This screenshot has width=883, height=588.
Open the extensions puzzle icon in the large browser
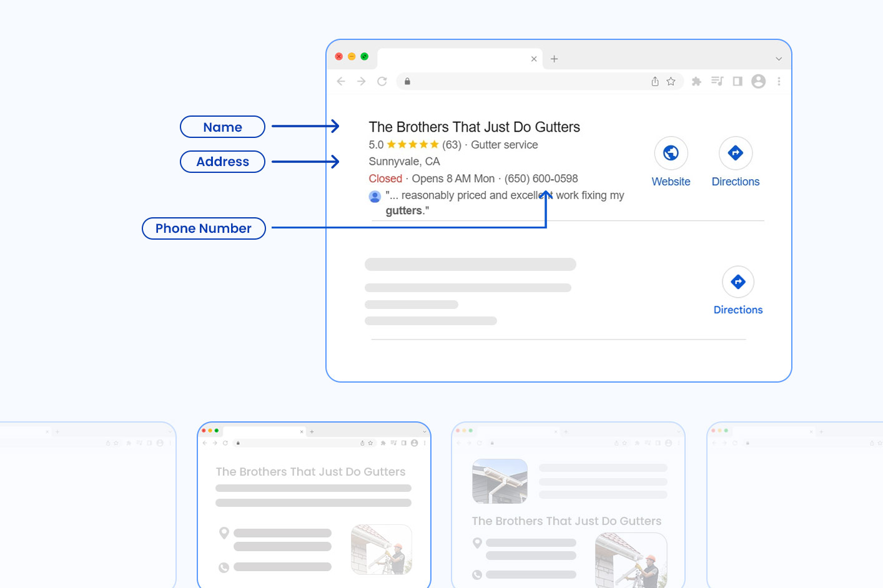point(697,81)
